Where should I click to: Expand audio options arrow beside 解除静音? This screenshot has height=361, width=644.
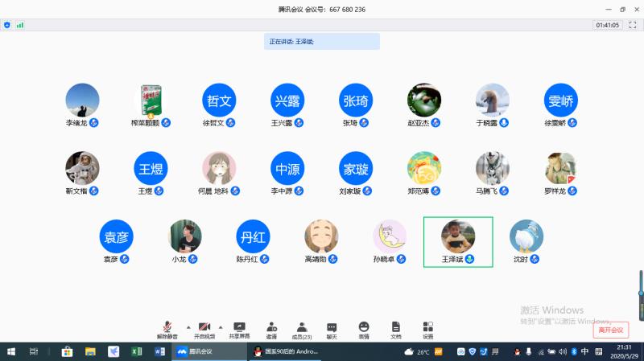(188, 326)
